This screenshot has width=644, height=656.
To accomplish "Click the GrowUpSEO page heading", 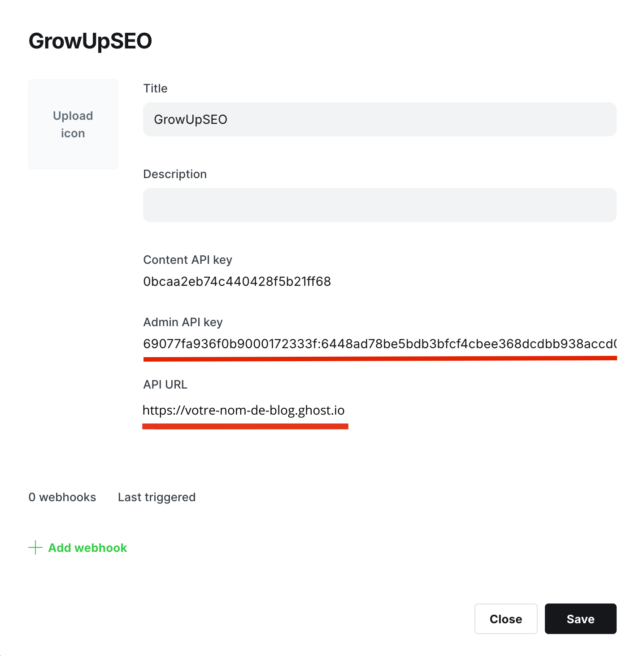I will 90,41.
